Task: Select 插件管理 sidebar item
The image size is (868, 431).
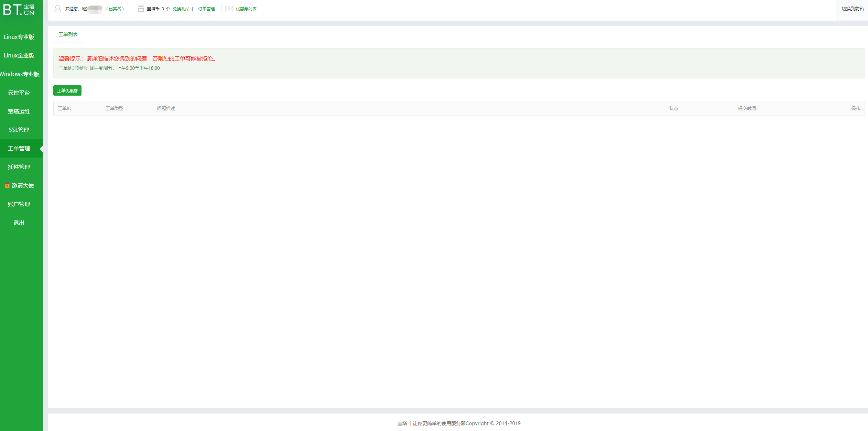Action: coord(19,167)
